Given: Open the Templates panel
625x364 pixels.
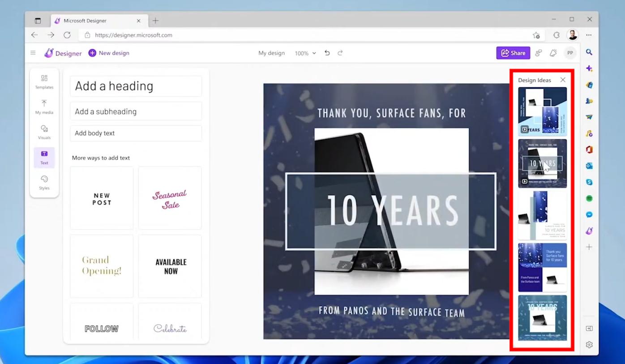Looking at the screenshot, I should pyautogui.click(x=44, y=81).
